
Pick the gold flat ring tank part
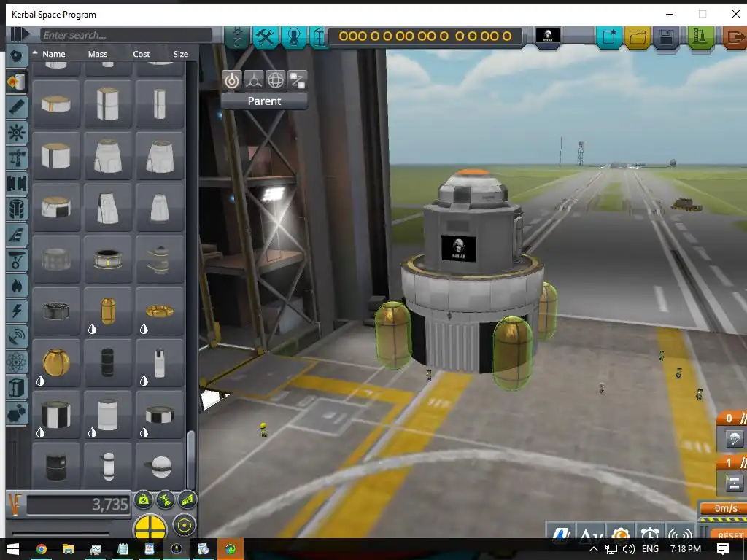tap(160, 311)
